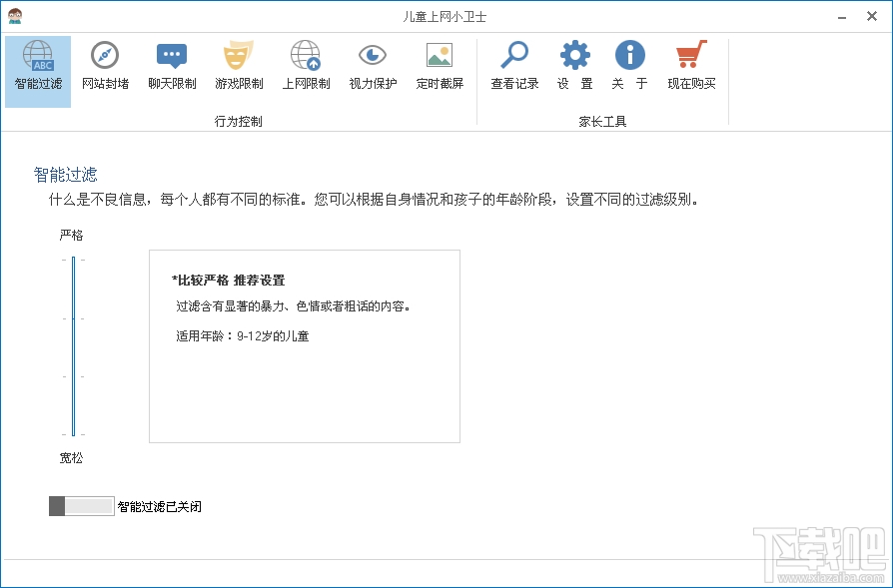Close the 儿童上网小卫士 window
The image size is (893, 588).
pyautogui.click(x=871, y=17)
